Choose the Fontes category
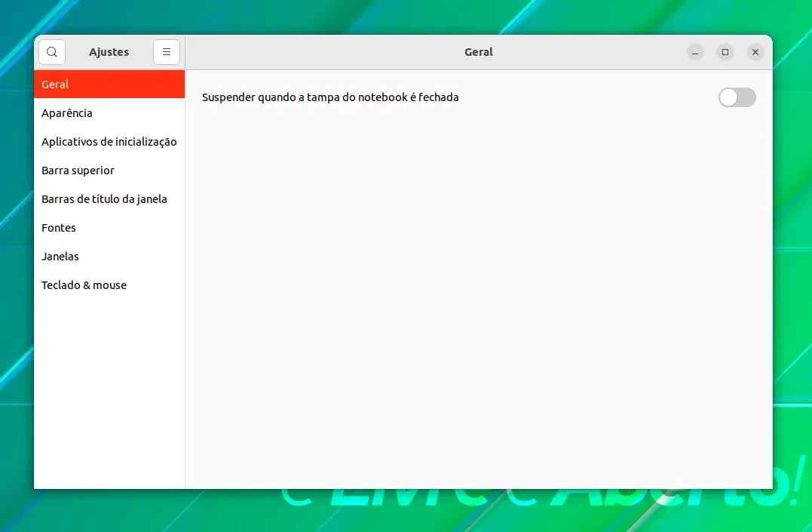Image resolution: width=812 pixels, height=532 pixels. point(109,228)
